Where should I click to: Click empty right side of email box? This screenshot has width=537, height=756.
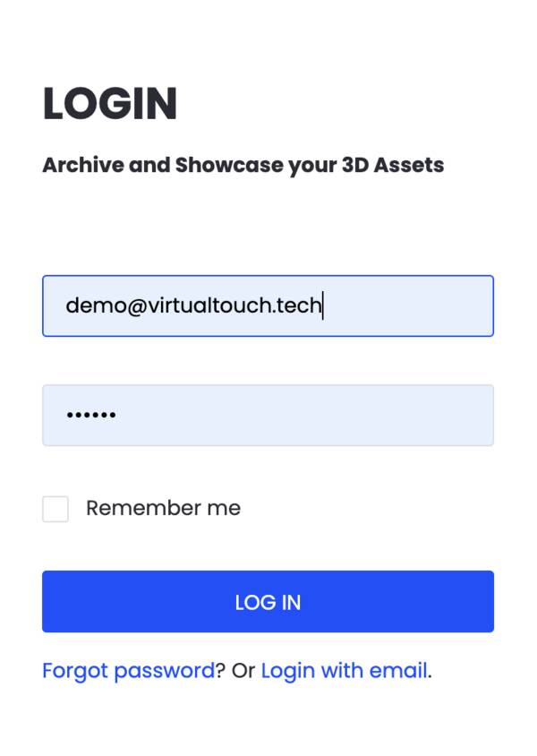coord(409,305)
